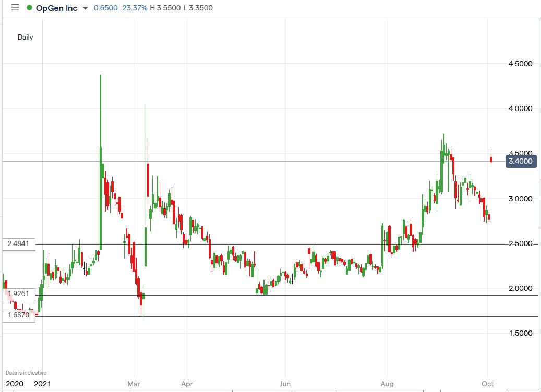The image size is (541, 392).
Task: Click the 3.4000 price axis slider tag
Action: (521, 162)
